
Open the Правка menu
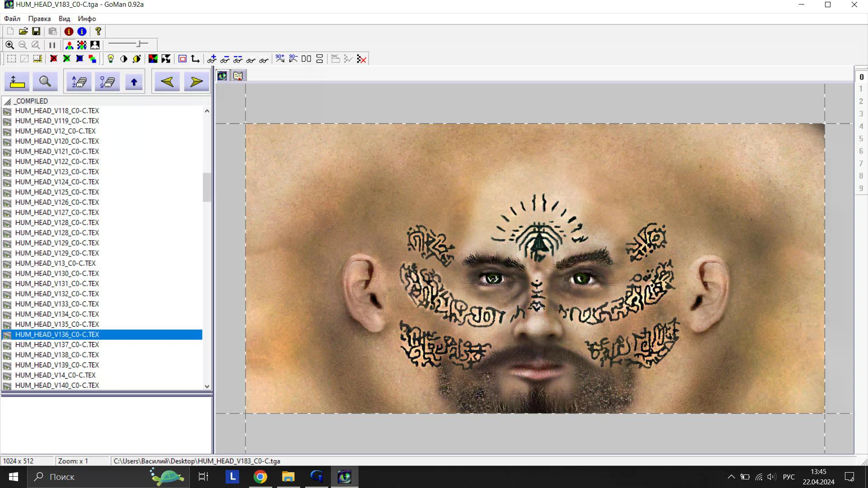tap(39, 19)
